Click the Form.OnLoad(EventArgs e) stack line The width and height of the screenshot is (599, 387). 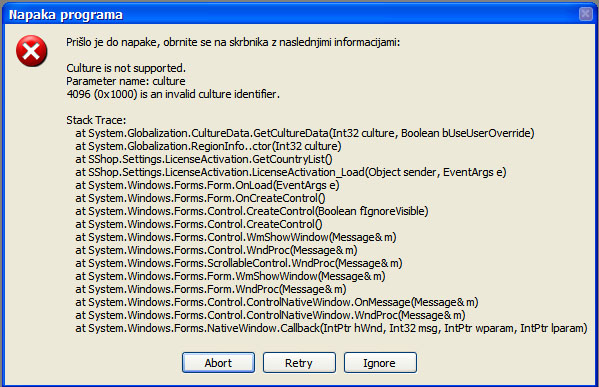207,185
